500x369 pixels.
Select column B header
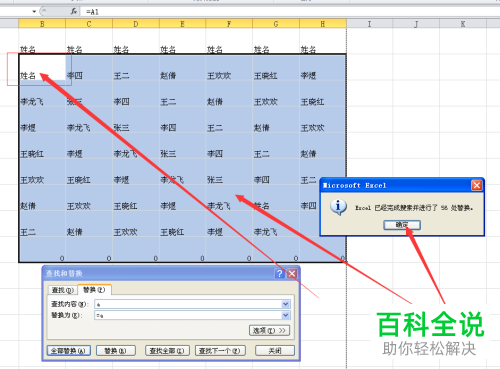pos(42,24)
